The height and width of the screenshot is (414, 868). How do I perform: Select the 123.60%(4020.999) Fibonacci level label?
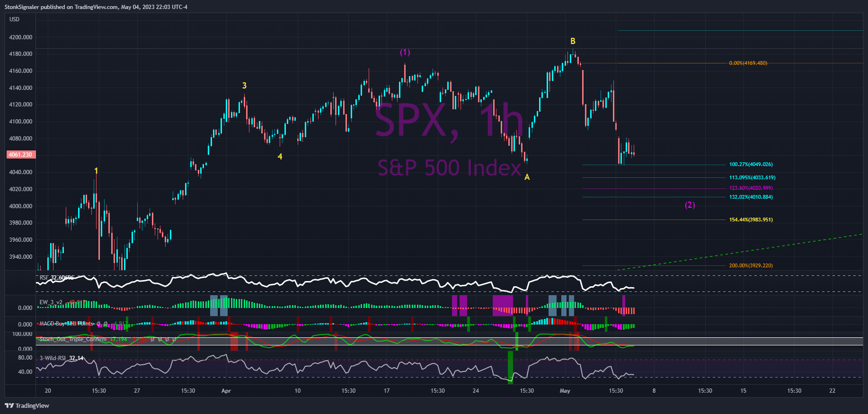[x=751, y=188]
